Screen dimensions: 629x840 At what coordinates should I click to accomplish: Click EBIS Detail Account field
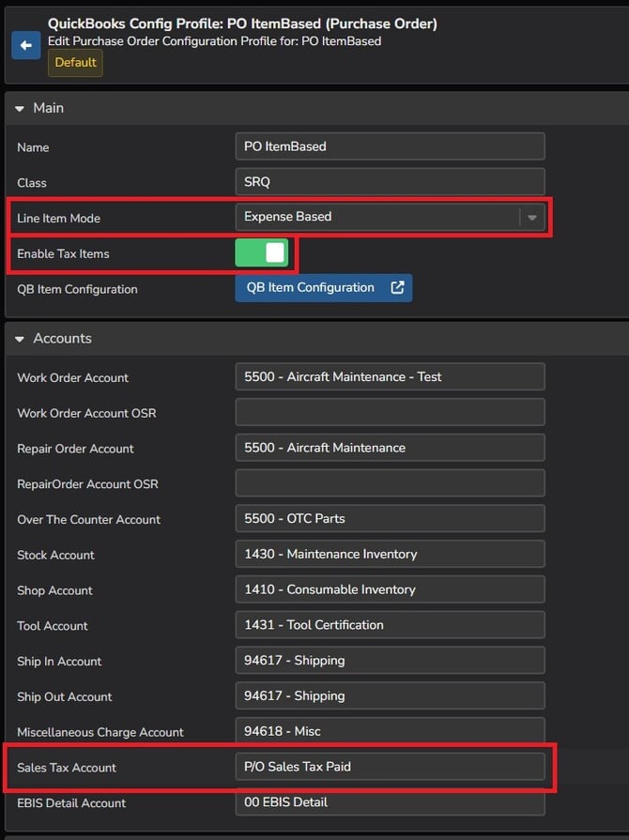pos(390,802)
